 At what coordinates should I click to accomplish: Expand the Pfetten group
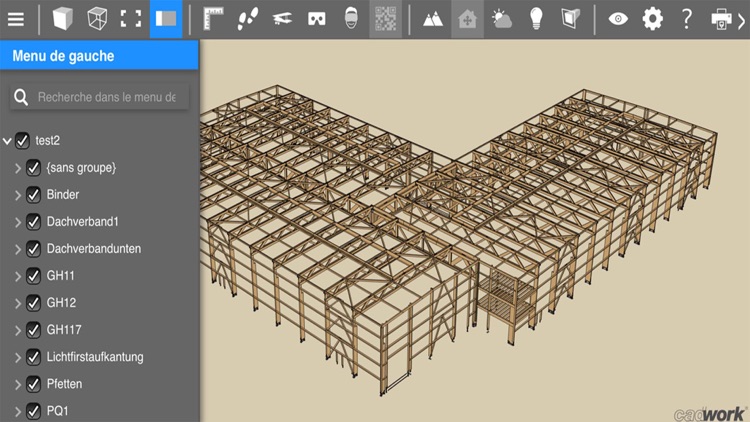[x=18, y=384]
